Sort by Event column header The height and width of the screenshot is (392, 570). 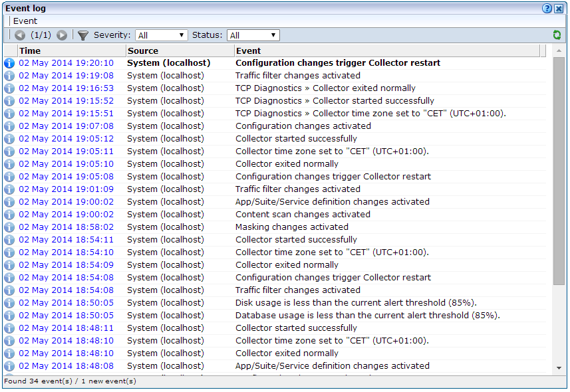pyautogui.click(x=387, y=51)
